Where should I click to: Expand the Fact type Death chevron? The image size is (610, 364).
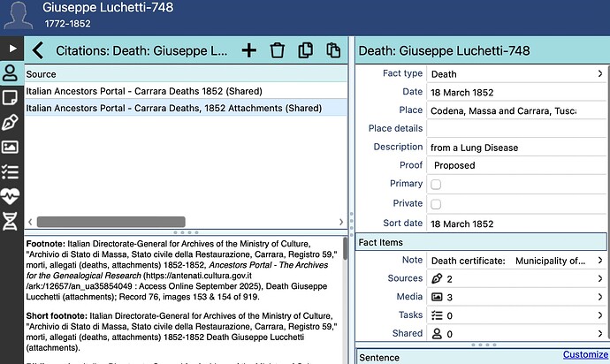600,73
